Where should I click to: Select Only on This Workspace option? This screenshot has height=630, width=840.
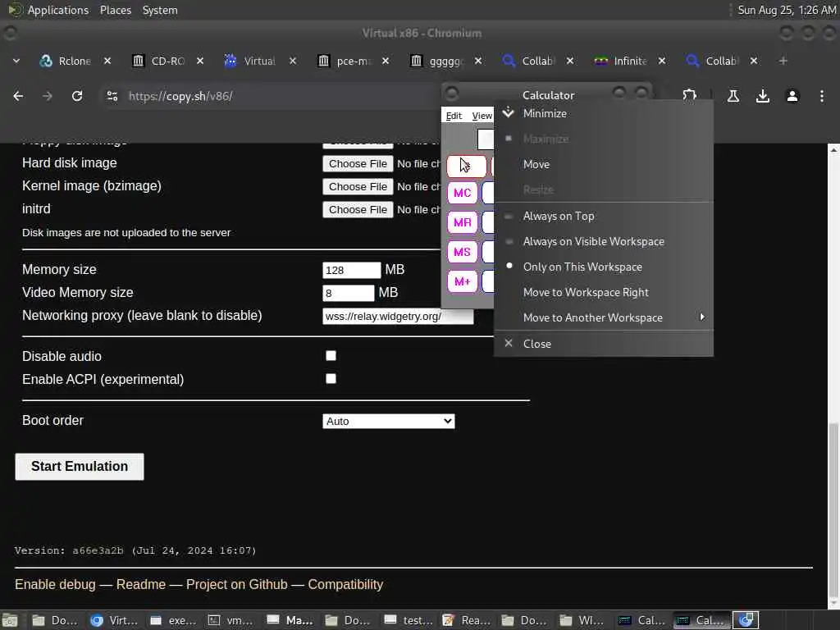pos(603,267)
